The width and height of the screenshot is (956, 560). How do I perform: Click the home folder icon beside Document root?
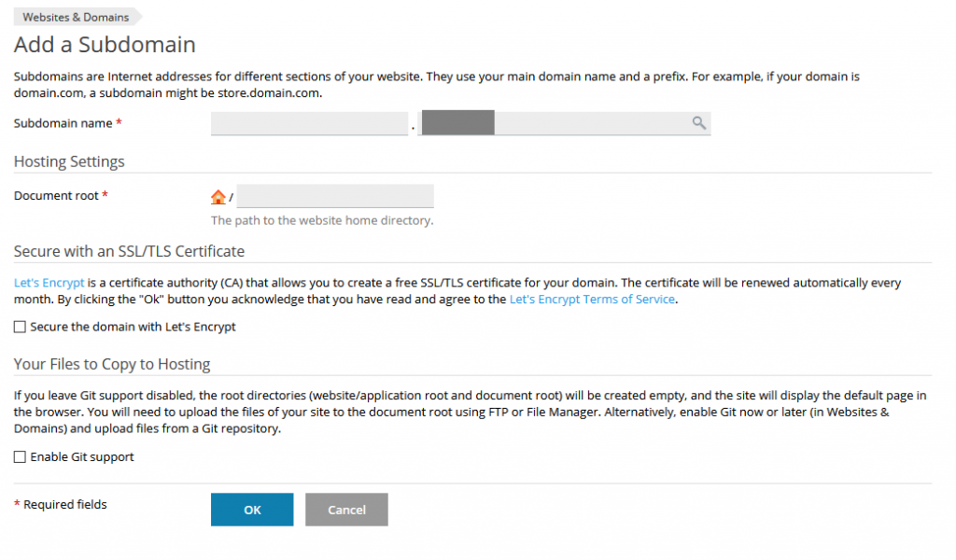(218, 197)
